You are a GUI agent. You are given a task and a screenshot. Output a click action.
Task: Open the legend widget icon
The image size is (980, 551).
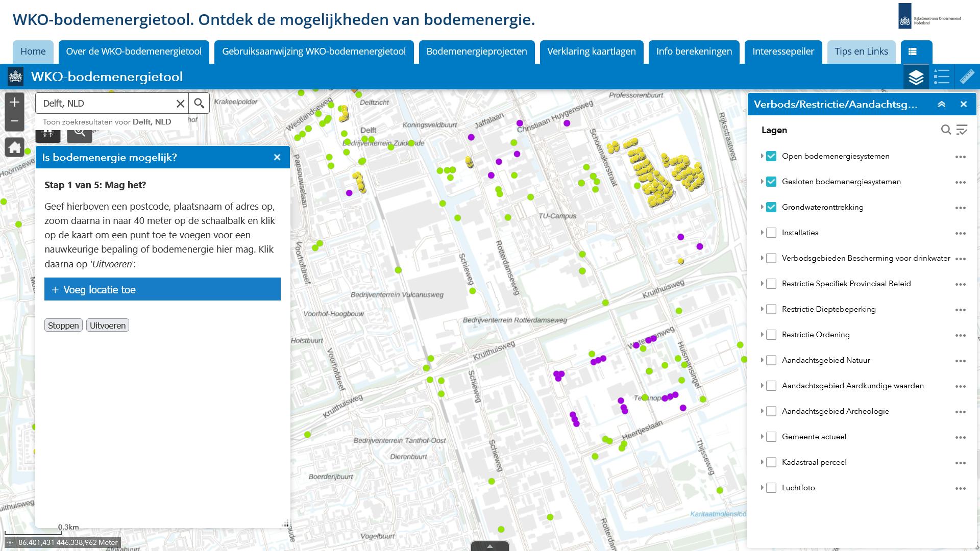point(942,77)
